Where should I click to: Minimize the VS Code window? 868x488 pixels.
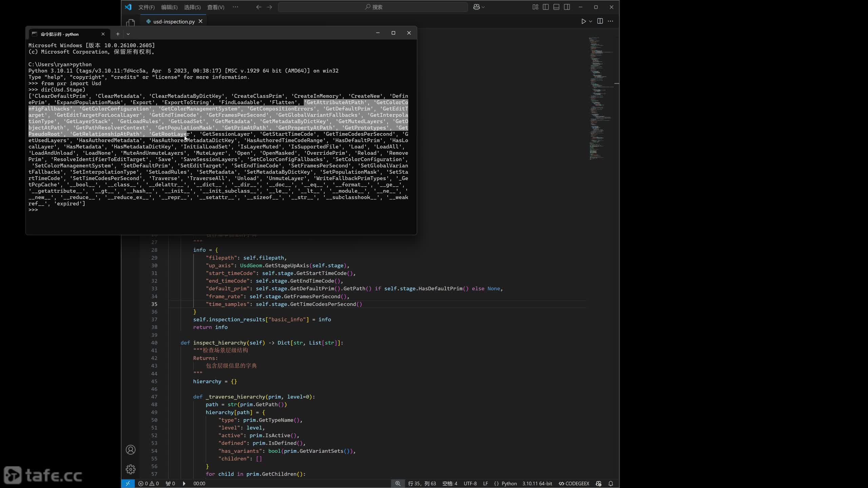coord(580,7)
